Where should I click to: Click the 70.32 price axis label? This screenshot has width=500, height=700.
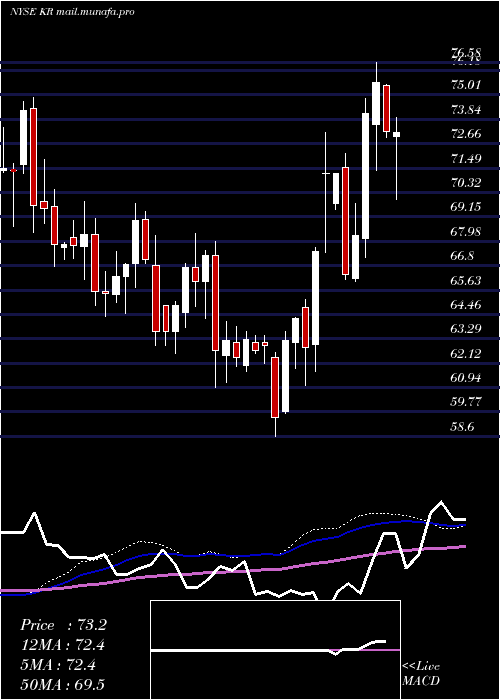(467, 182)
